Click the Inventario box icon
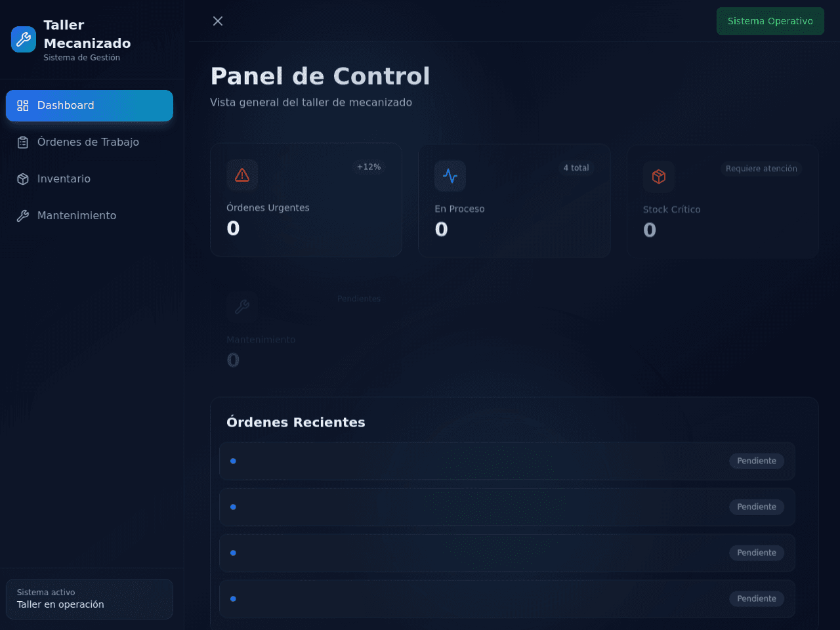 coord(23,179)
